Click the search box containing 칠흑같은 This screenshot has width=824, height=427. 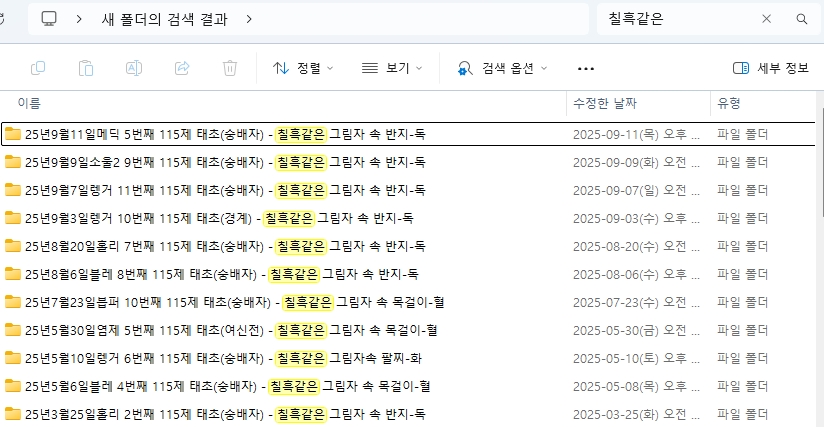tap(680, 19)
